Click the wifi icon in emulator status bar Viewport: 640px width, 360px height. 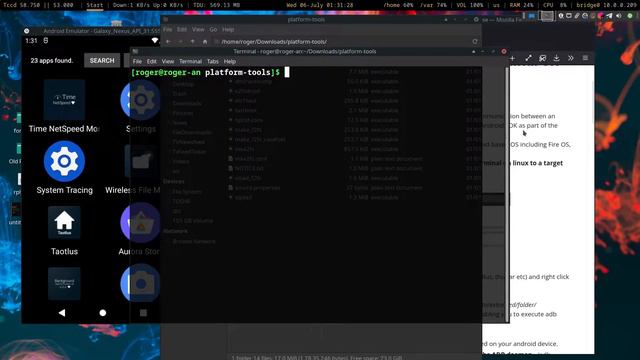point(155,40)
